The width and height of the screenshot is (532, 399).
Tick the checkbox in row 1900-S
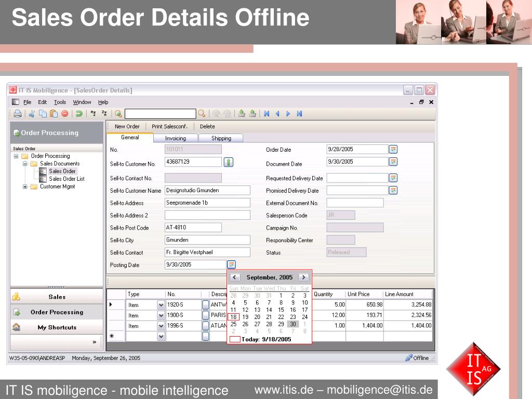coord(205,315)
